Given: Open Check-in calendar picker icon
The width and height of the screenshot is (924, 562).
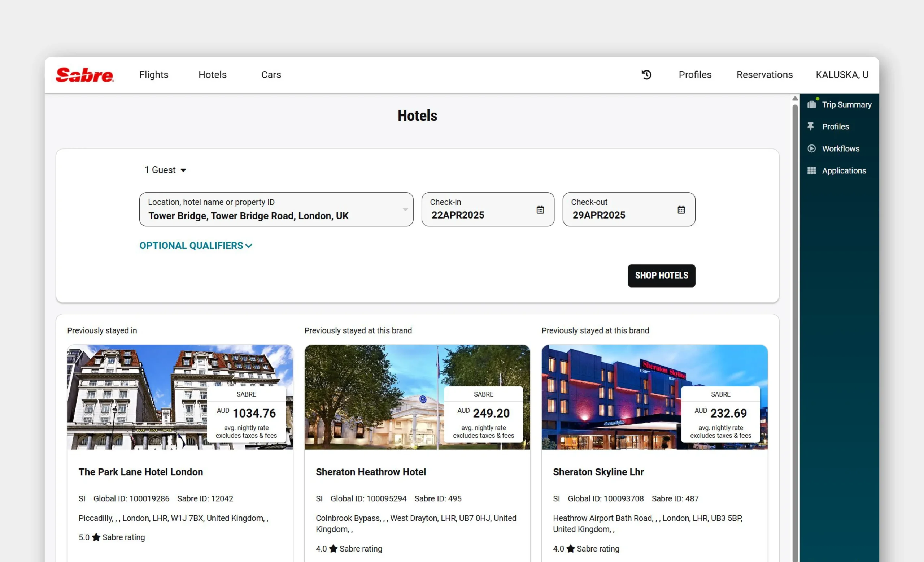Looking at the screenshot, I should (x=540, y=210).
